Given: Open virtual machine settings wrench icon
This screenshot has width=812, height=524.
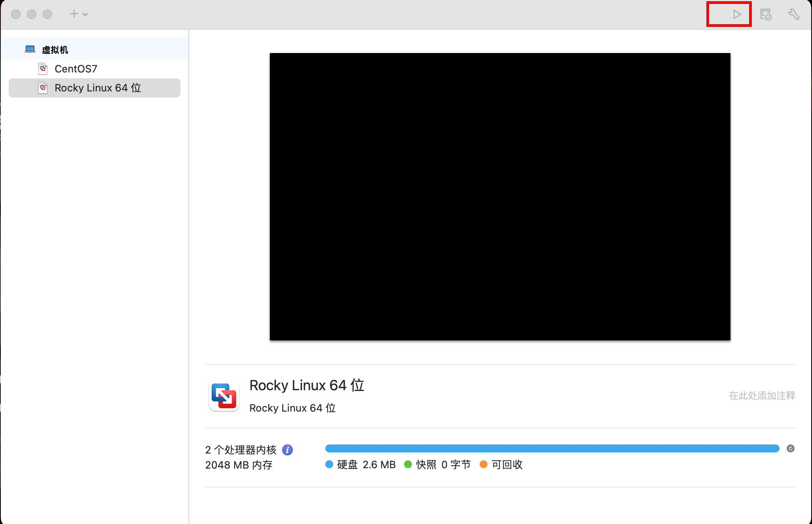Looking at the screenshot, I should pos(793,14).
